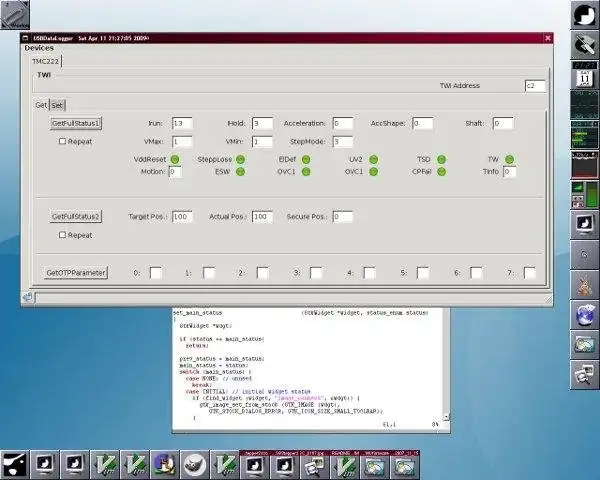Switch to the Set tab
Screen dimensions: 600x480
click(x=57, y=105)
